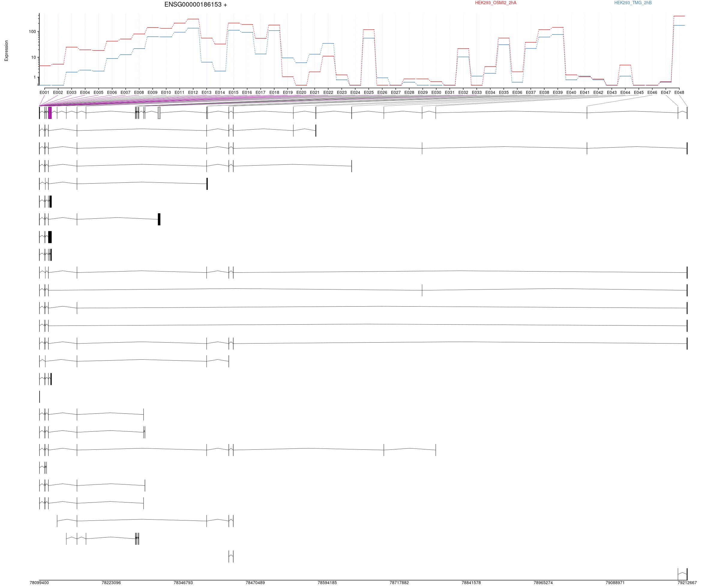
Task: Click the exon label E027
Action: tap(396, 92)
